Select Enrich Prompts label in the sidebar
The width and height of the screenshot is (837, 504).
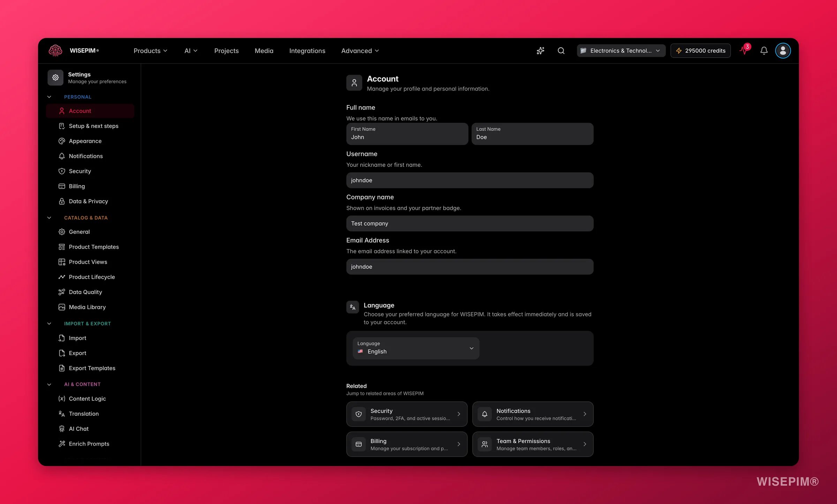point(89,444)
